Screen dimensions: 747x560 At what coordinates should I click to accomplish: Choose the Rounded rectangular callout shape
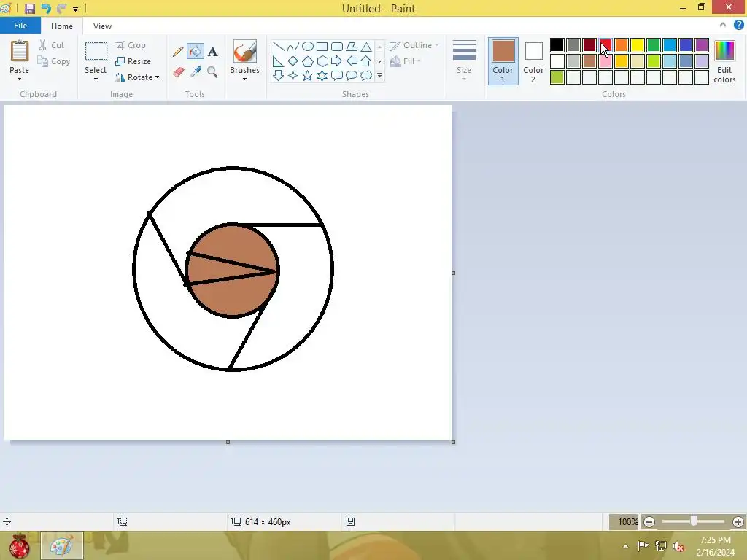[337, 76]
